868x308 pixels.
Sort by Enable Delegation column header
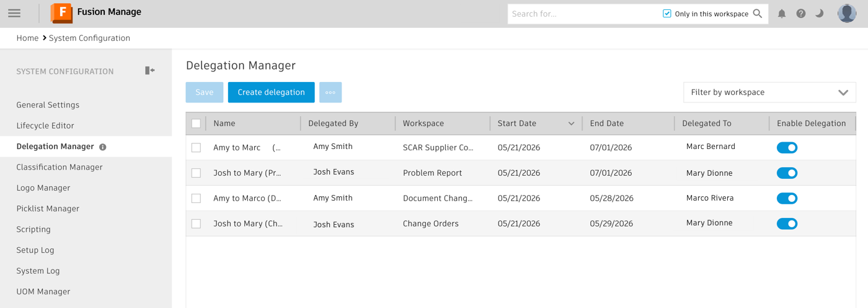[x=812, y=124]
